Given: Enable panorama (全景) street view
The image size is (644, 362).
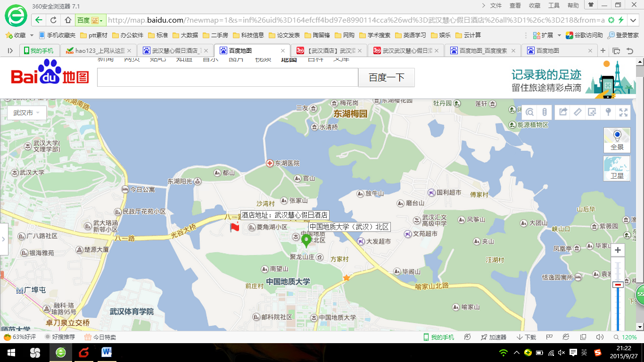Looking at the screenshot, I should 617,140.
